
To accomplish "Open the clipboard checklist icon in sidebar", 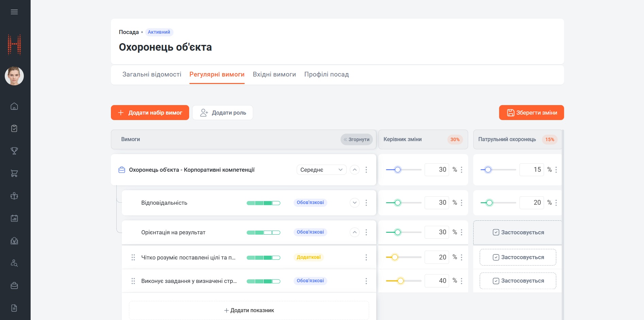I will pyautogui.click(x=14, y=128).
